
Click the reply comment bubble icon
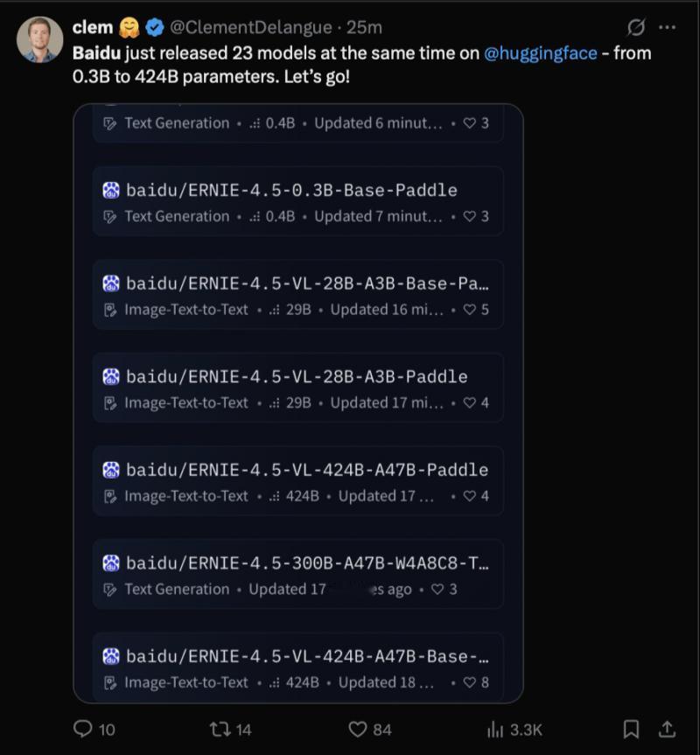83,729
